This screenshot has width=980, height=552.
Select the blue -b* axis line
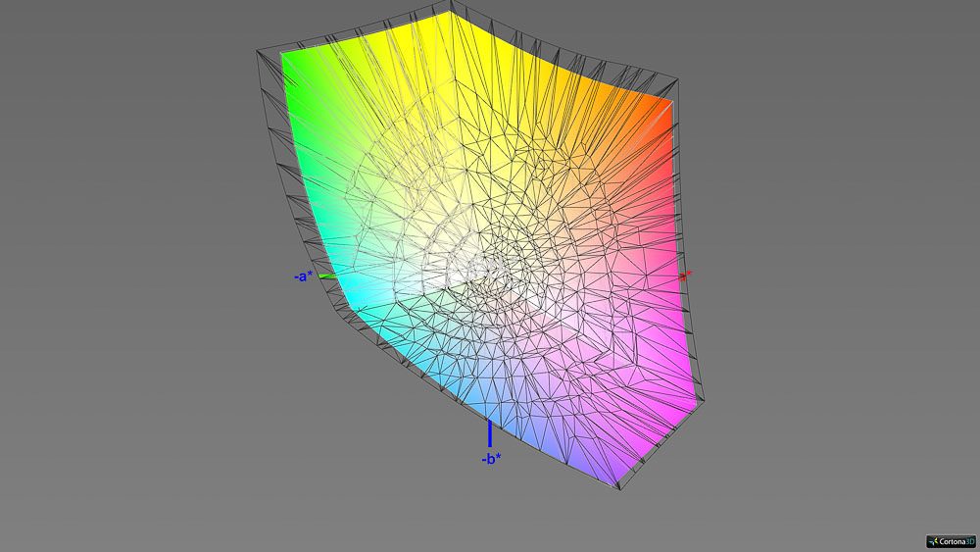490,432
